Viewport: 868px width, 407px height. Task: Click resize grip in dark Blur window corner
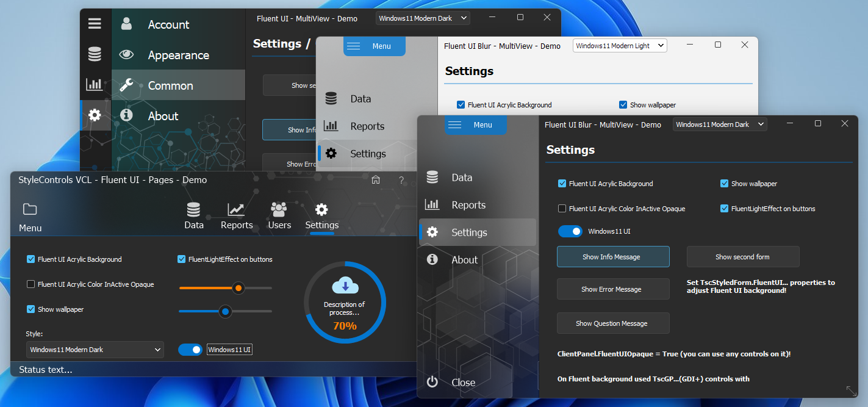coord(851,391)
